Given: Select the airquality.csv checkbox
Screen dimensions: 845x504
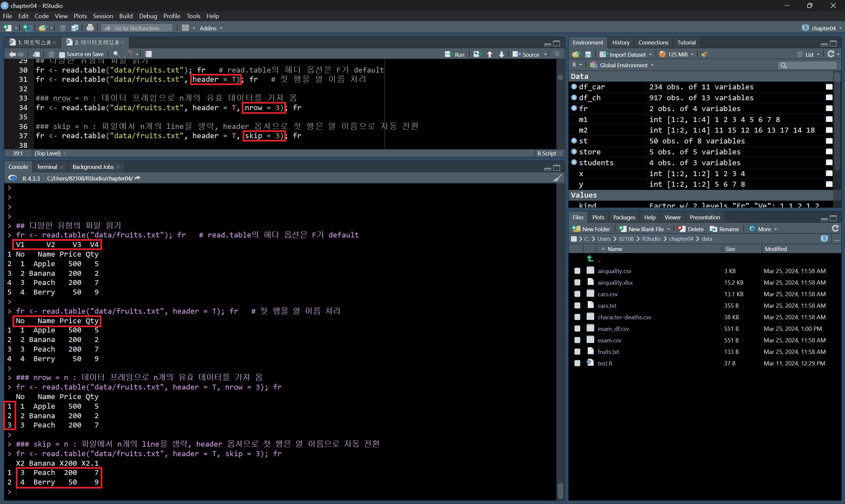Looking at the screenshot, I should point(577,271).
